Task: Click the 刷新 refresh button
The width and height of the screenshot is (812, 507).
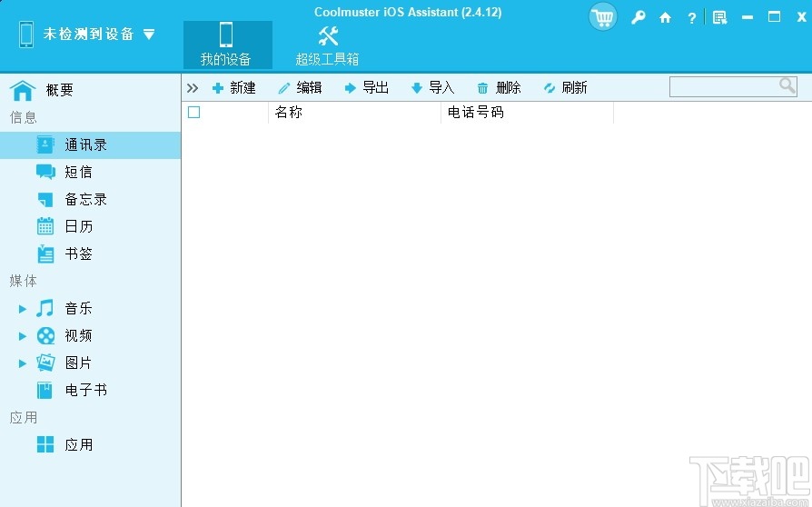Action: (566, 88)
